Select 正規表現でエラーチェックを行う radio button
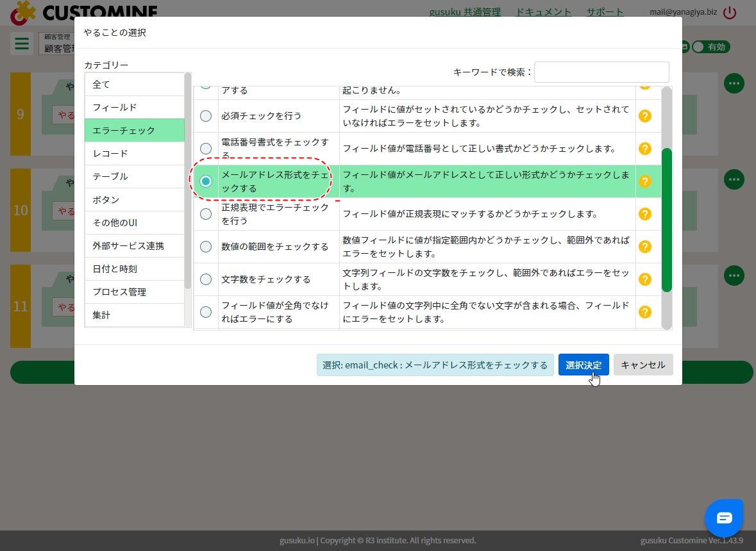This screenshot has height=551, width=756. click(x=206, y=214)
